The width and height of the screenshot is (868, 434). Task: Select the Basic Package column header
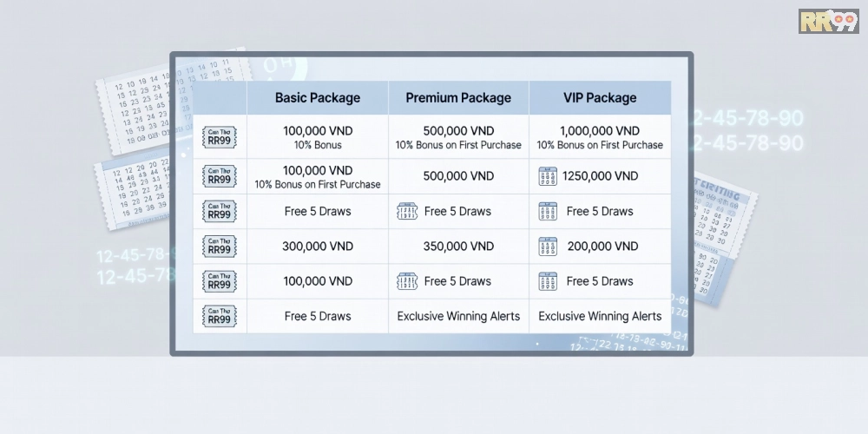click(x=318, y=98)
